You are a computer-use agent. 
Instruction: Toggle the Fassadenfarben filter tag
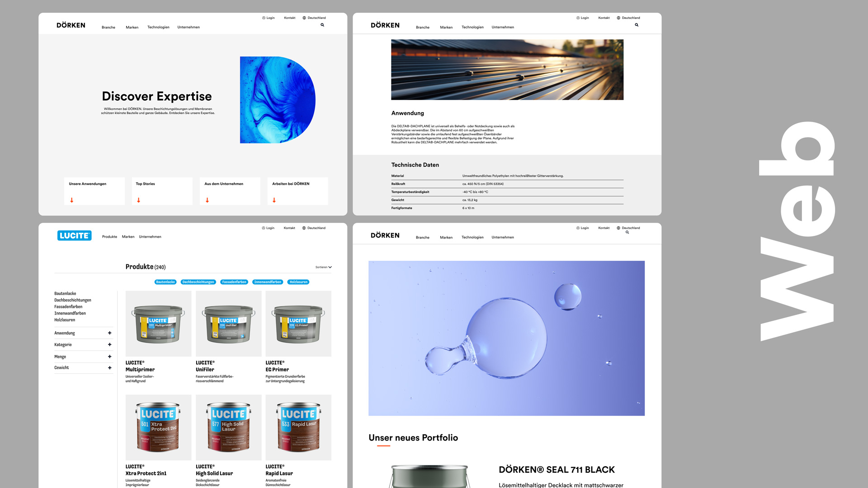click(234, 282)
